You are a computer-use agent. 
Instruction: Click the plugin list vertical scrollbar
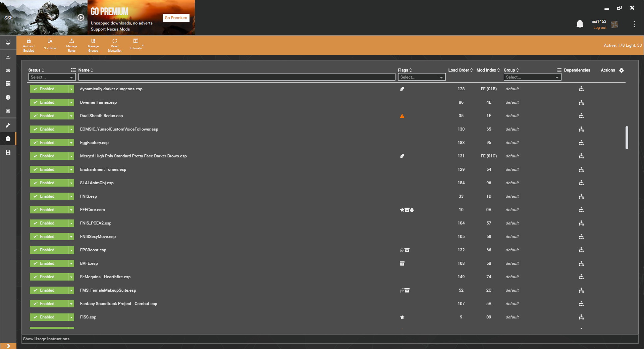pos(627,138)
